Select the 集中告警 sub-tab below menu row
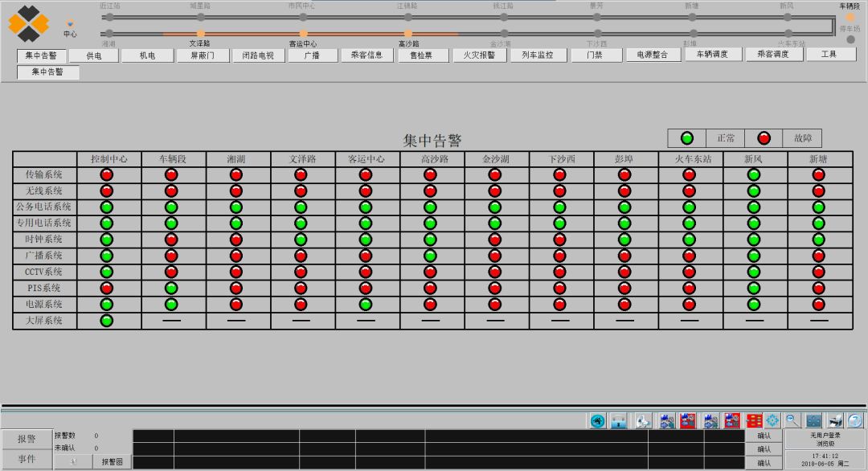Viewport: 868px width, 471px height. point(47,72)
